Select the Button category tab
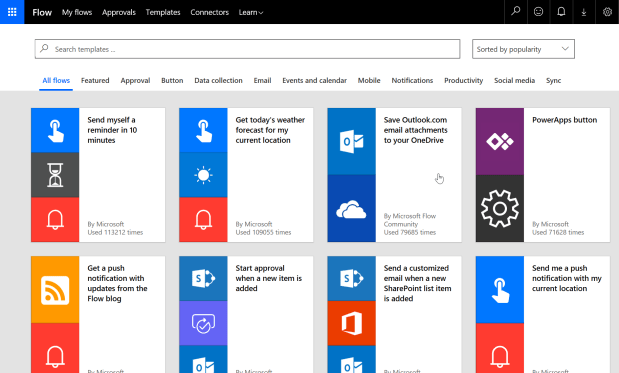The image size is (619, 373). 172,81
